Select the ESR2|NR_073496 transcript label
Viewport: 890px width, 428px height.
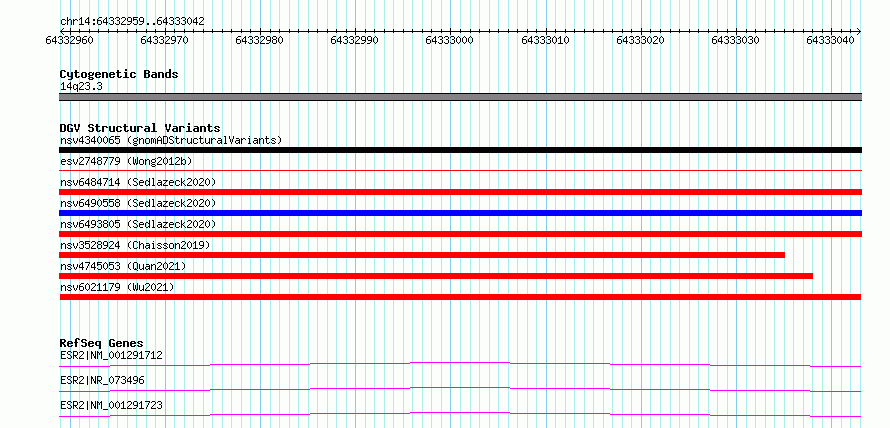coord(102,380)
